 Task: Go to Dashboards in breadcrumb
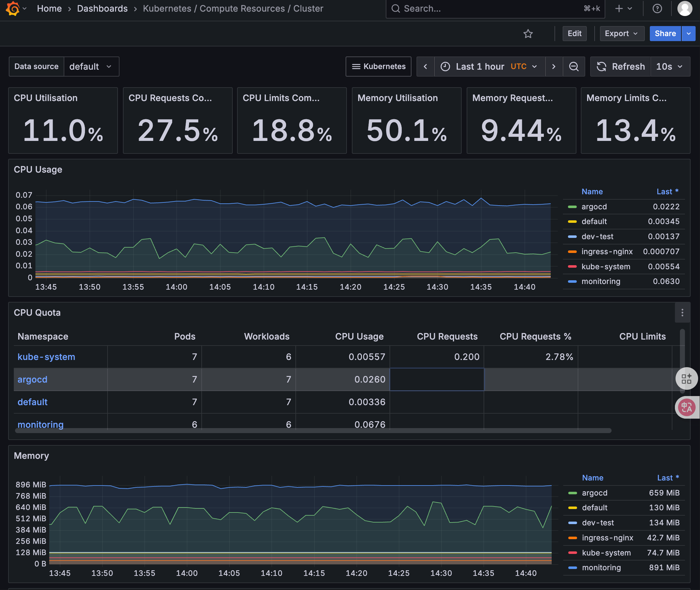pyautogui.click(x=102, y=8)
